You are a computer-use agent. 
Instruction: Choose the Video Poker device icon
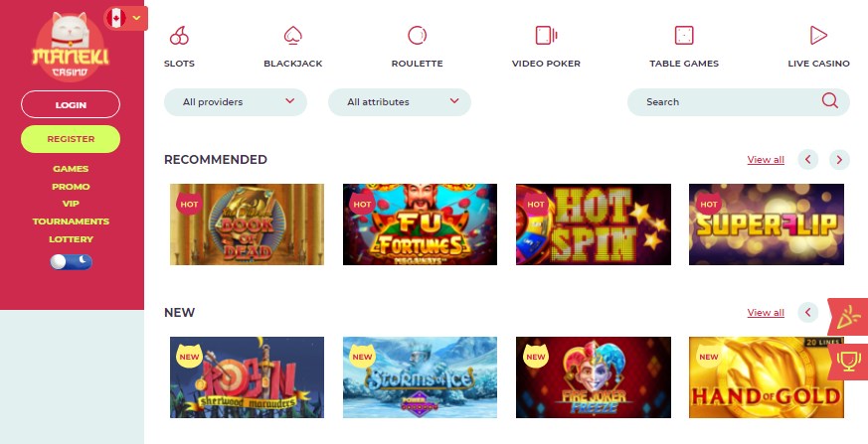(x=546, y=36)
